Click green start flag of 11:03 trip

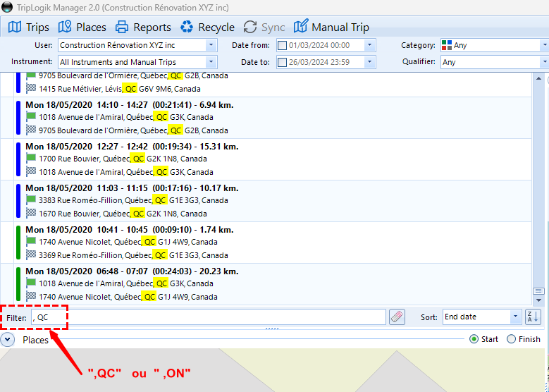[31, 200]
